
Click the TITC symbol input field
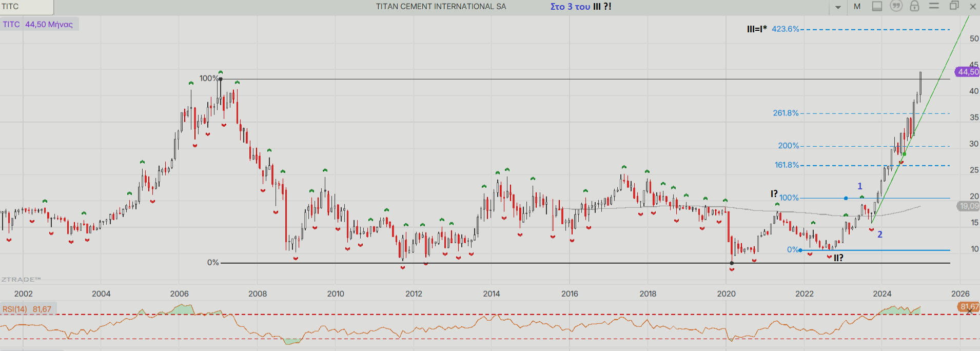(27, 7)
